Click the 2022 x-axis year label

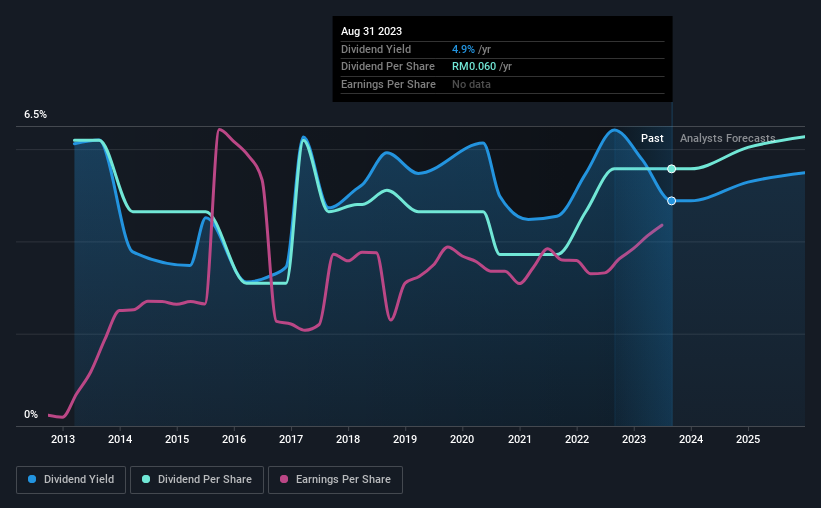(576, 439)
